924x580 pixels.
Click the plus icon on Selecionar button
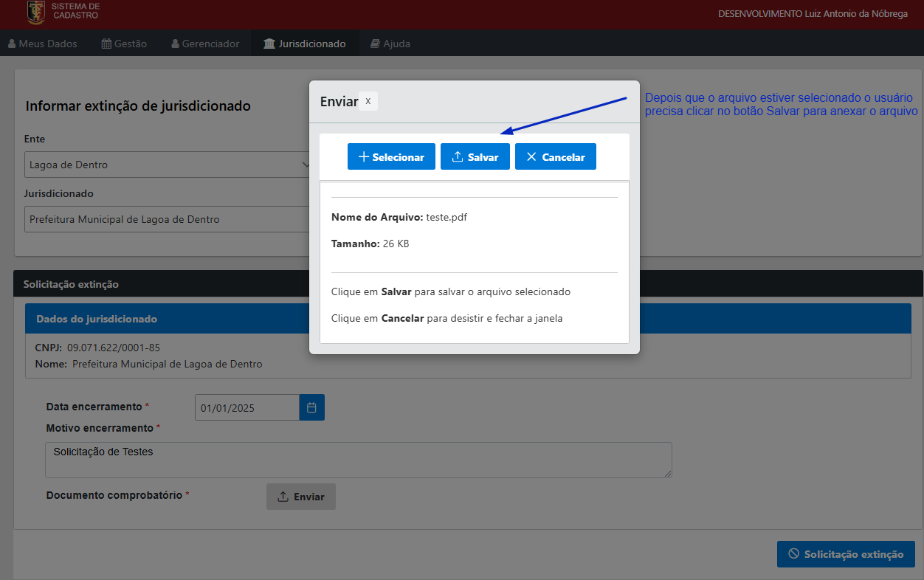pos(363,156)
